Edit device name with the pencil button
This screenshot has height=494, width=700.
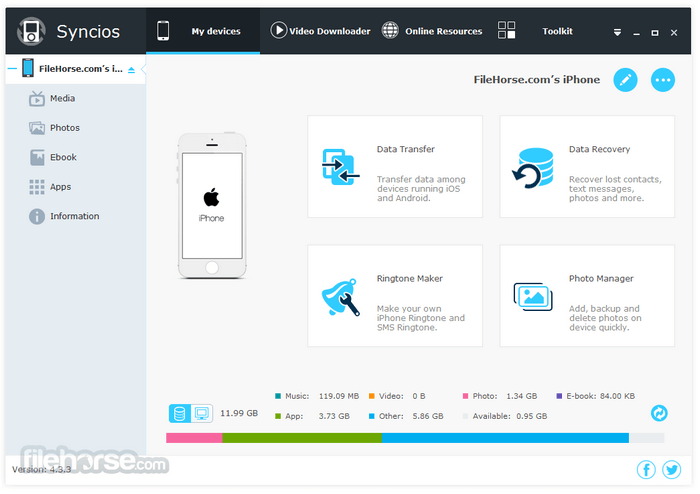(625, 80)
